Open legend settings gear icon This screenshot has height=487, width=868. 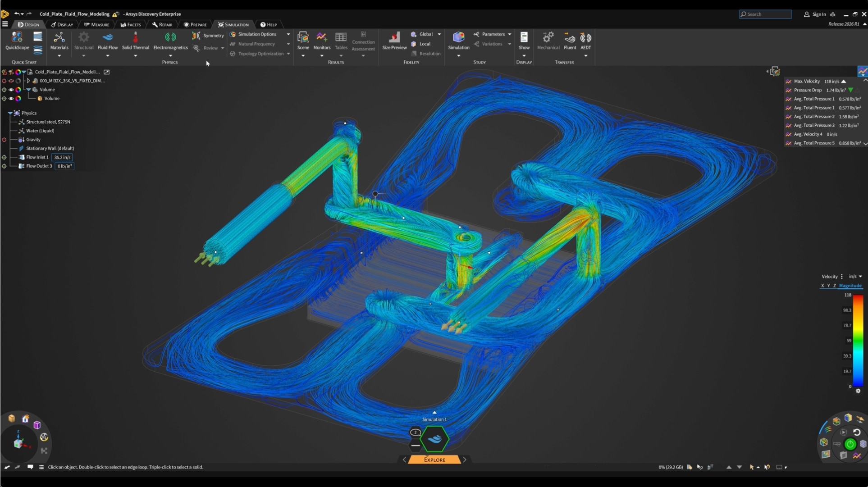tap(858, 391)
